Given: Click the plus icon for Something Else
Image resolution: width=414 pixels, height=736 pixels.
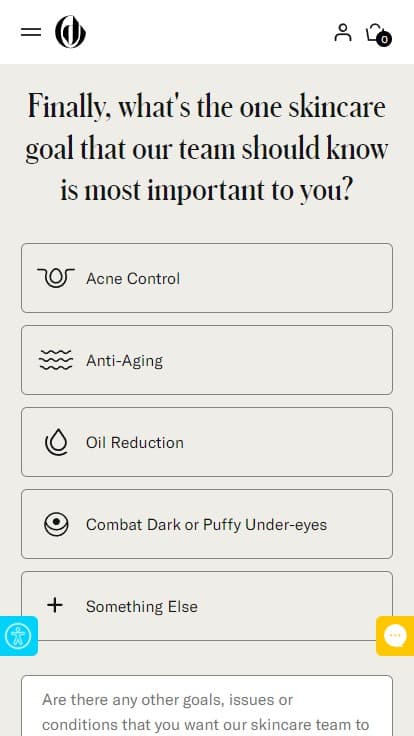Looking at the screenshot, I should 55,606.
